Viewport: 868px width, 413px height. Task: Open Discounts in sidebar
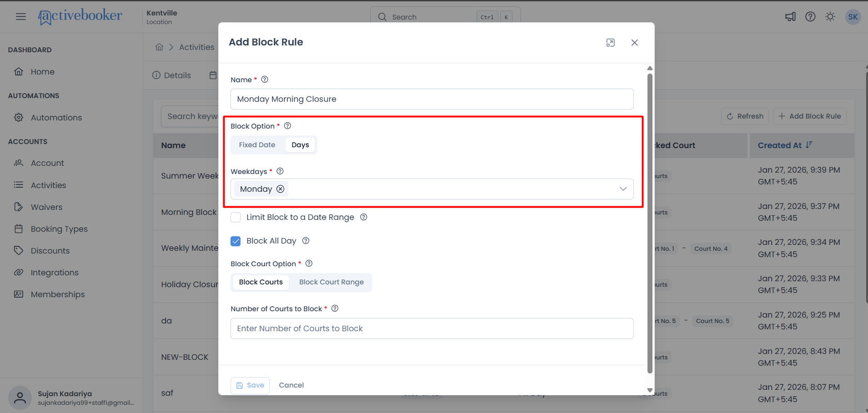pos(50,251)
